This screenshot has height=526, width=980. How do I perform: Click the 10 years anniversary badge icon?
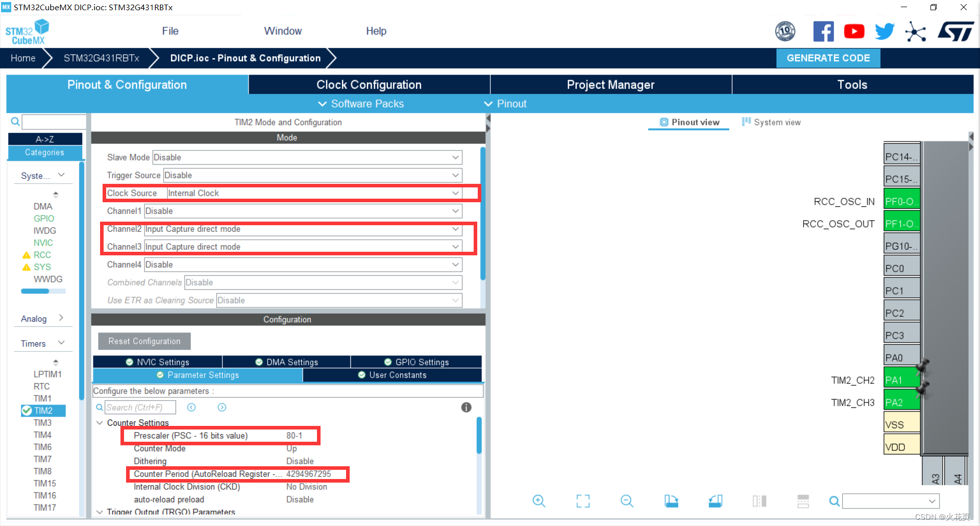785,32
